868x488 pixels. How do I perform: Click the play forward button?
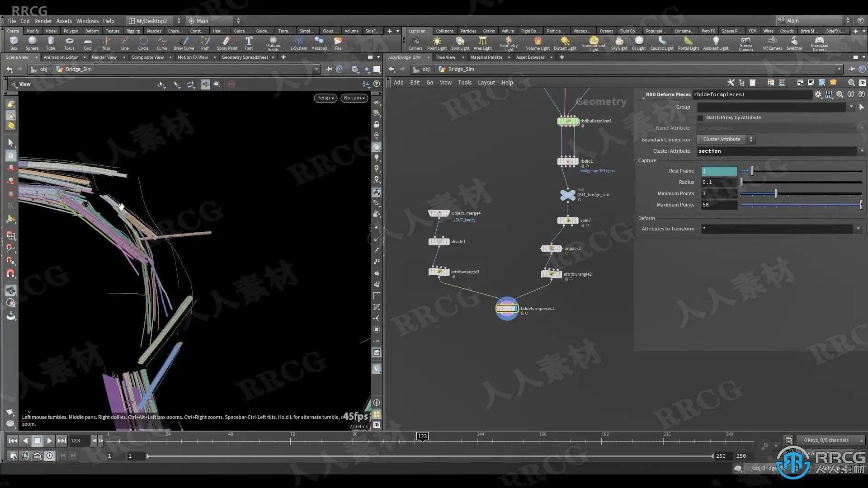49,441
